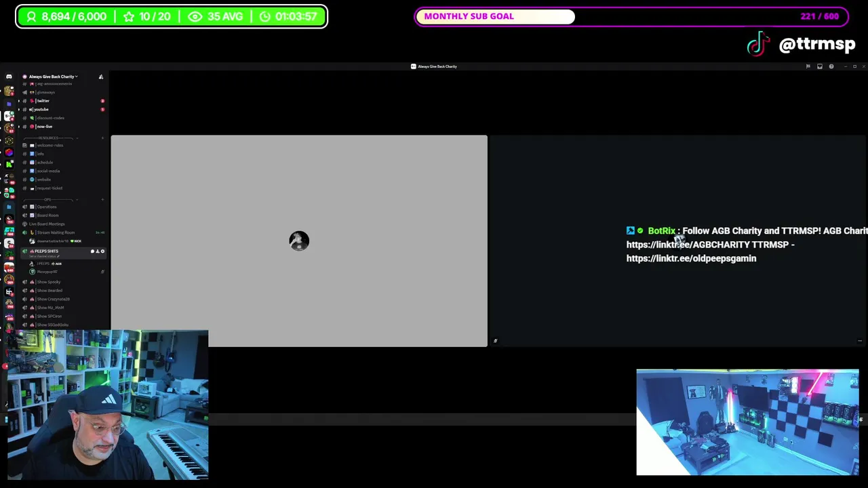Click the invite icon on PEEPS SHITS channel
868x488 pixels.
(x=98, y=251)
